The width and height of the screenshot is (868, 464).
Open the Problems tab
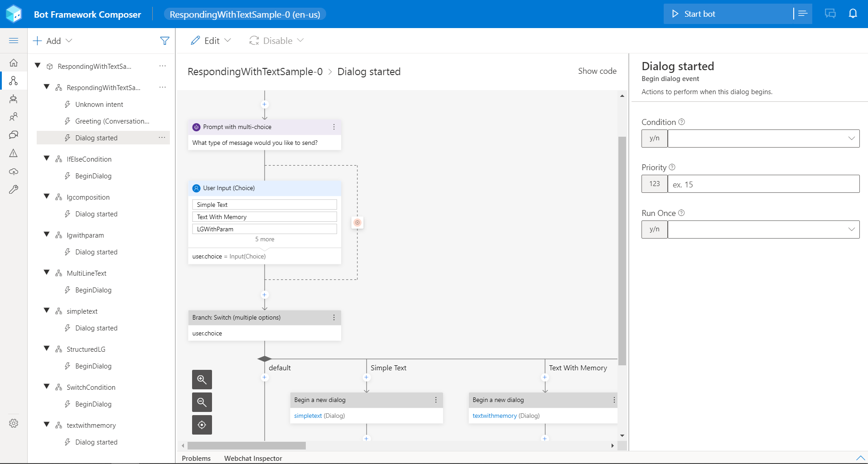tap(196, 458)
